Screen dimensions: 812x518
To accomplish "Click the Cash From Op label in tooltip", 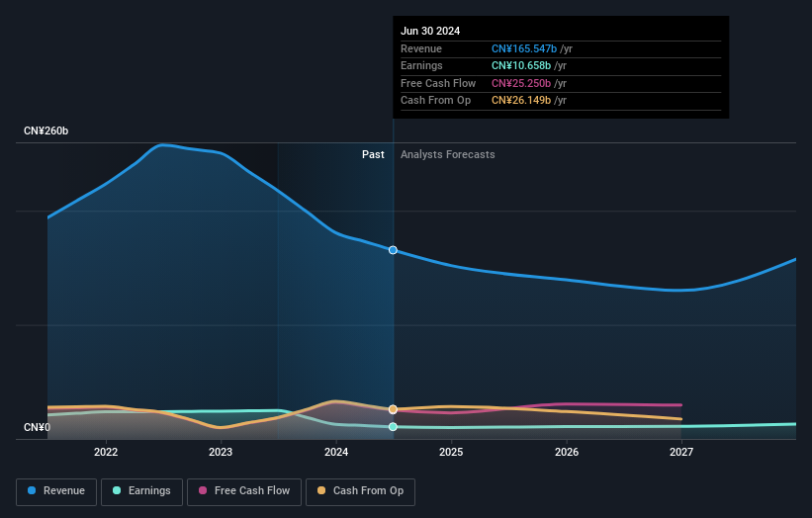I will (x=435, y=101).
